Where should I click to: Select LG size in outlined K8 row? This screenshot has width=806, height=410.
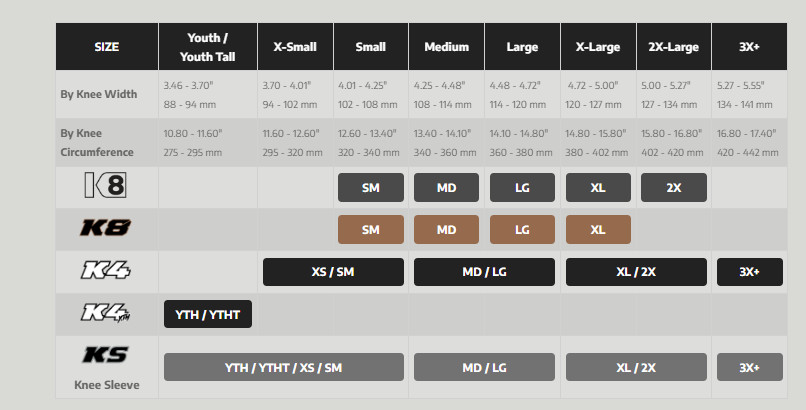[522, 188]
